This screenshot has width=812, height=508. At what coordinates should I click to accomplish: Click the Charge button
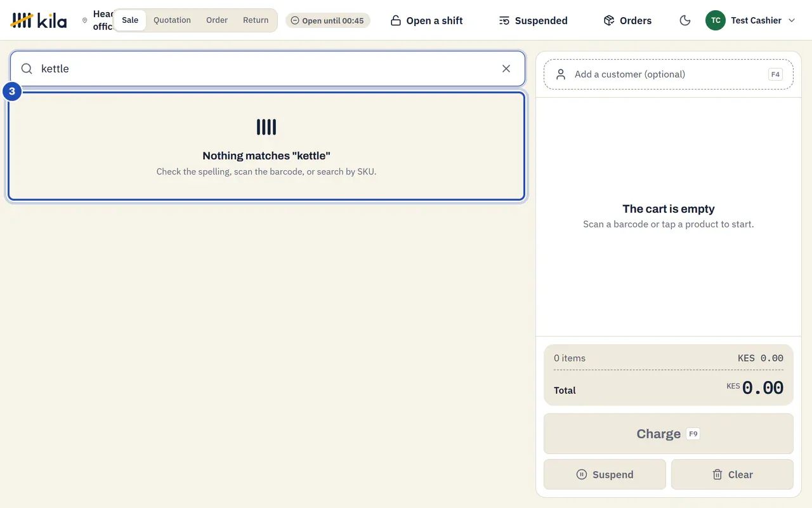click(x=669, y=434)
